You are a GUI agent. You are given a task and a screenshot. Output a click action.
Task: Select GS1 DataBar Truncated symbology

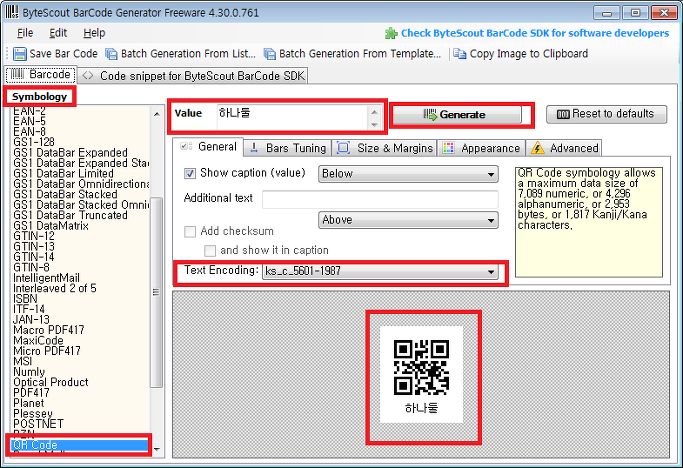click(x=71, y=215)
